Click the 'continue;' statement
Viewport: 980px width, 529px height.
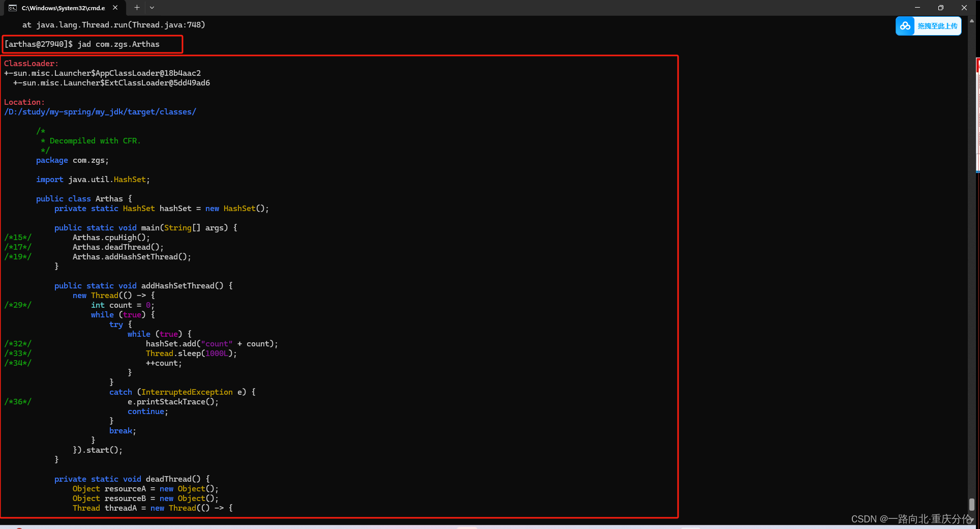[148, 412]
